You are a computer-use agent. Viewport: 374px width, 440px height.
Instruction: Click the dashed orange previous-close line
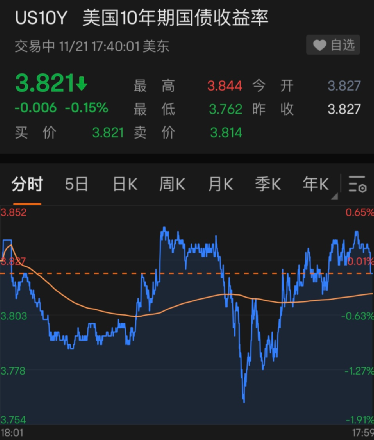187,273
